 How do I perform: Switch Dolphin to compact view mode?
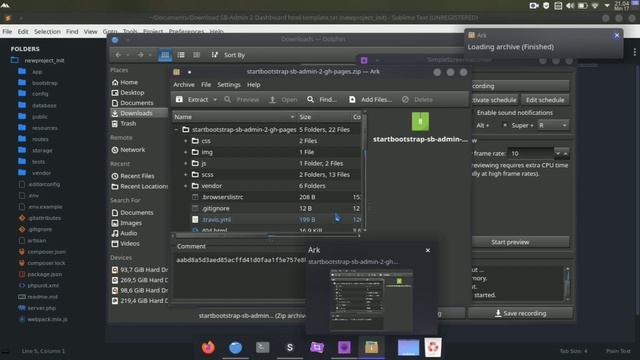point(181,55)
